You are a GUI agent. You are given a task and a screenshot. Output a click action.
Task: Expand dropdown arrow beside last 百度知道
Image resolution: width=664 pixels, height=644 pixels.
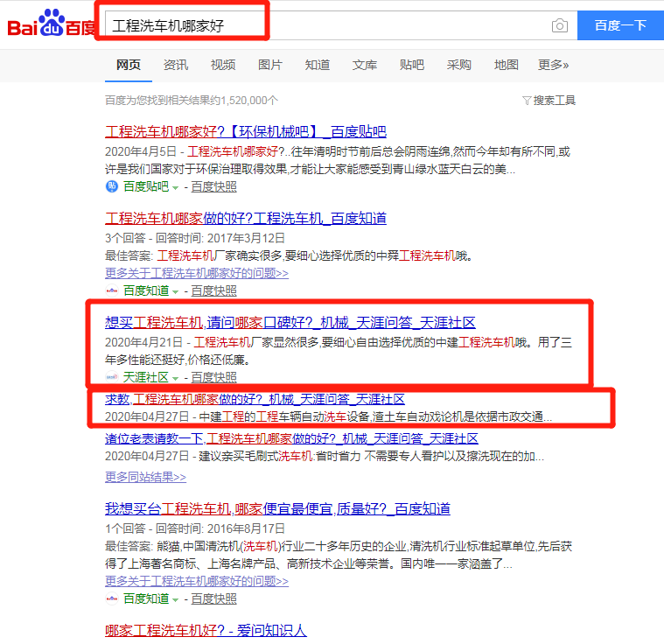(175, 599)
